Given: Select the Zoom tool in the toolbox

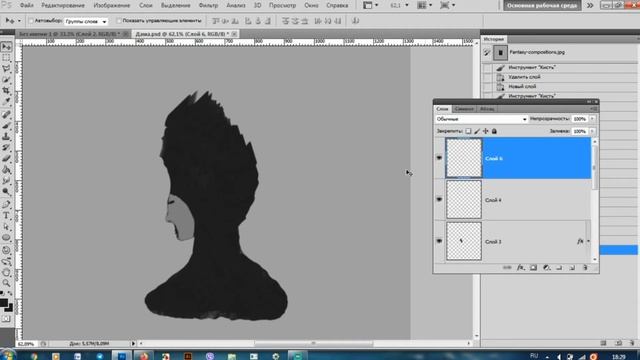Looking at the screenshot, I should point(6,283).
